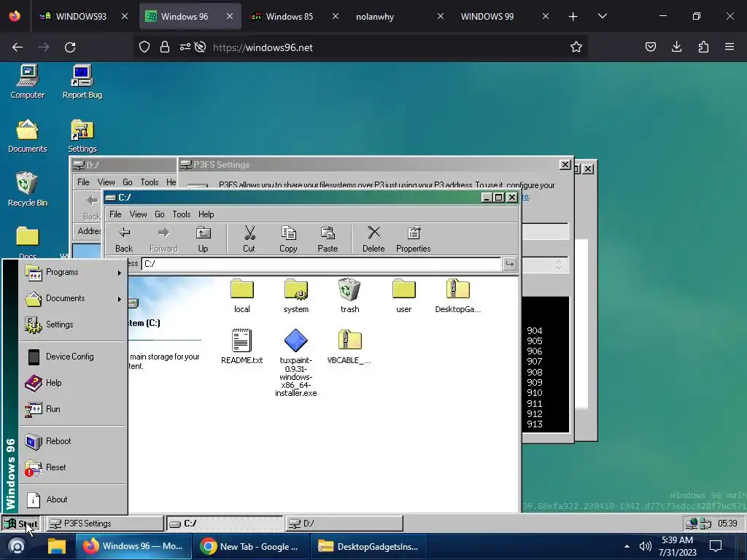Open Help menu in C:/ window

(206, 214)
